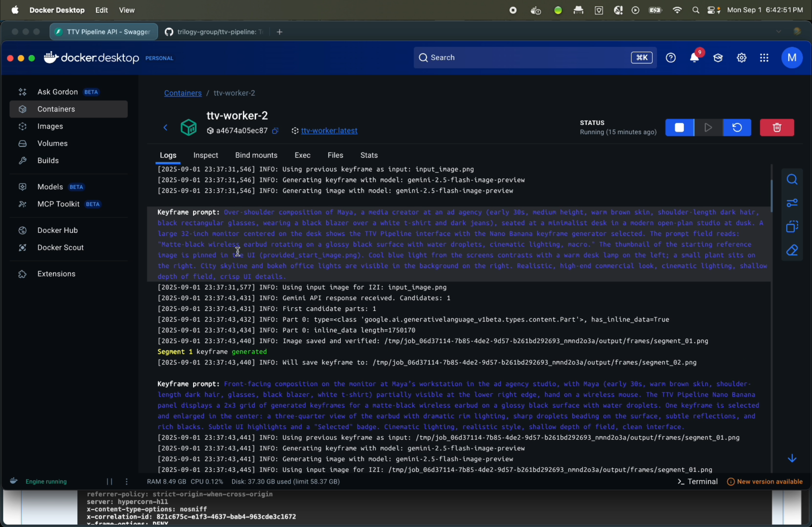812x527 pixels.
Task: Go back with the left chevron
Action: (165, 128)
